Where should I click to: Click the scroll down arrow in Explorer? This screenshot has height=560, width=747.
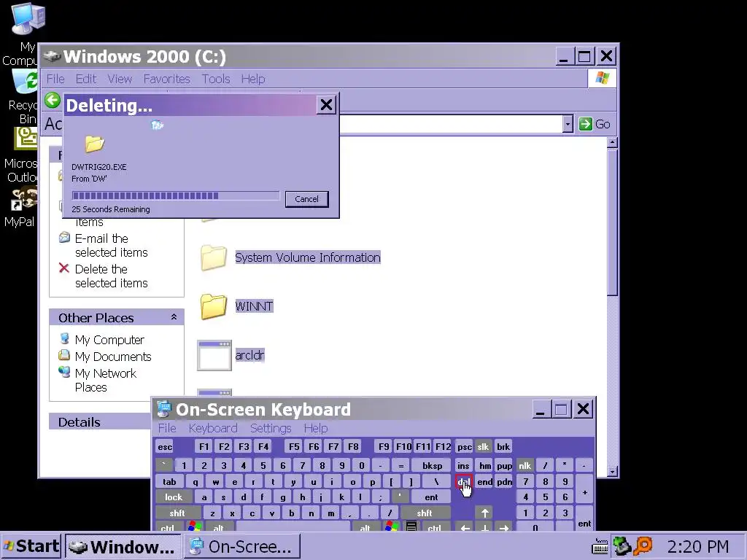(613, 472)
